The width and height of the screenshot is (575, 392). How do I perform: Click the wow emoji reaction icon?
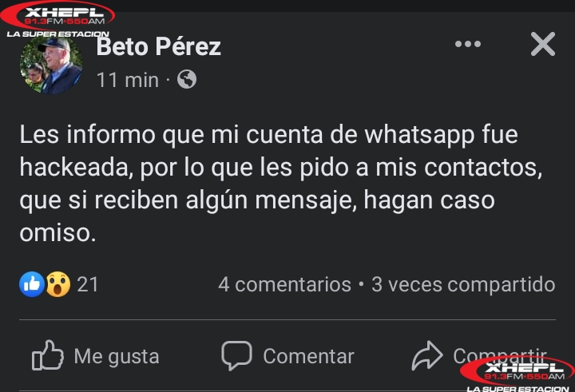click(57, 283)
